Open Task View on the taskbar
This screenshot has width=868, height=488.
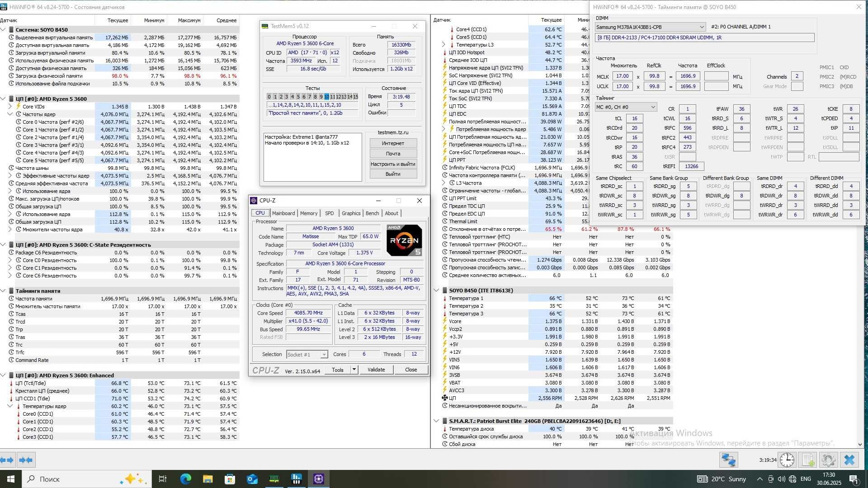point(163,479)
